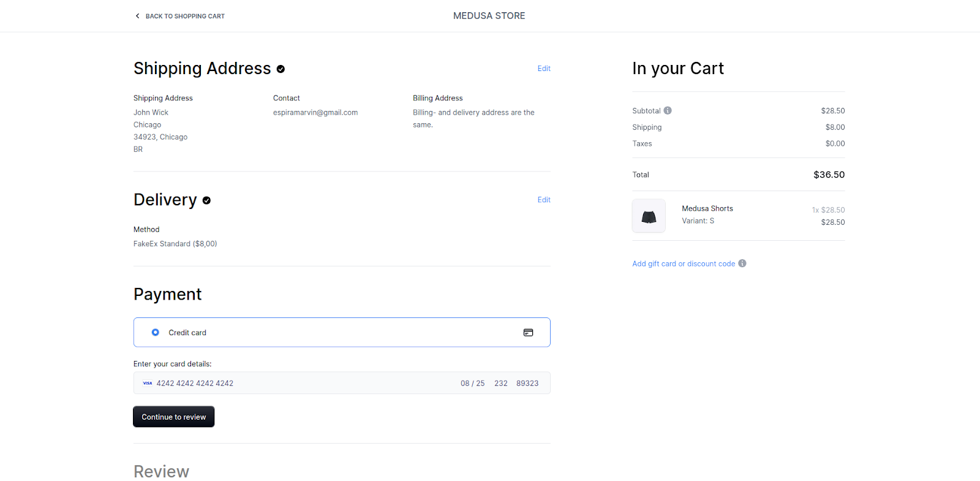This screenshot has height=481, width=980.
Task: Click the name John Wick
Action: (151, 113)
